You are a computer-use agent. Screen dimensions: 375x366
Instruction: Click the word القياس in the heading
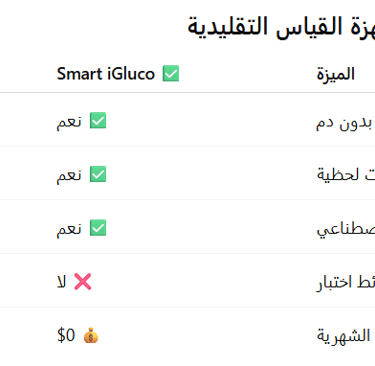[310, 27]
